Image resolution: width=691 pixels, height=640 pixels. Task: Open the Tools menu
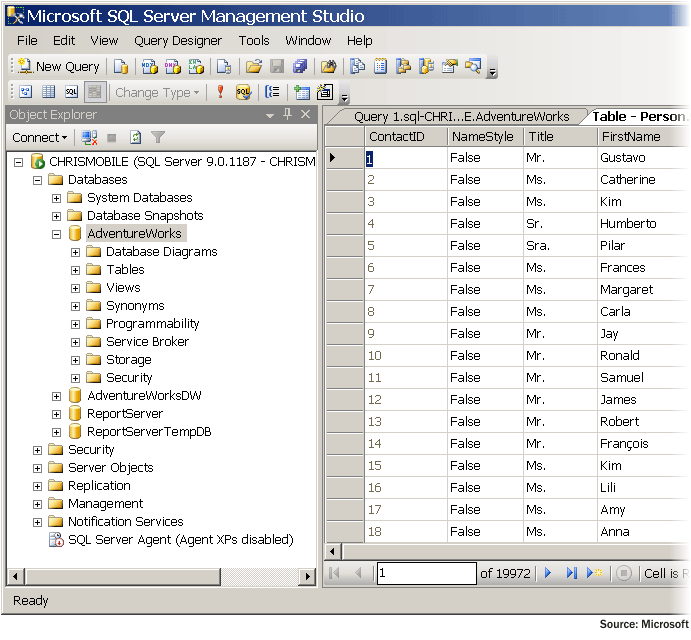(254, 41)
